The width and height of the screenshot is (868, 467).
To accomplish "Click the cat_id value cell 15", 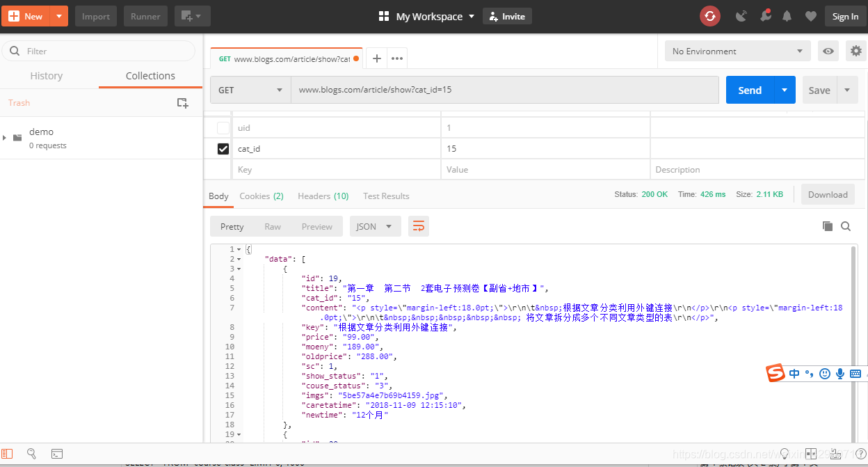I will click(545, 149).
